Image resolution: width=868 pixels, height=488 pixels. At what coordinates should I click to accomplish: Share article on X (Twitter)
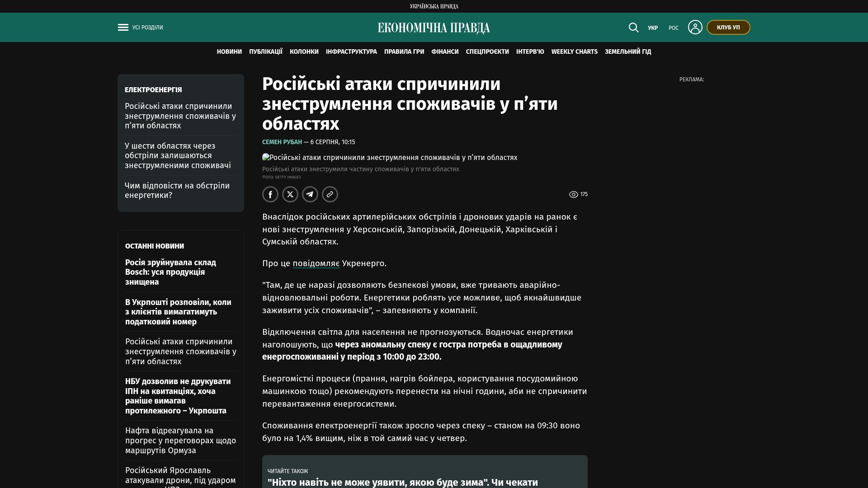[x=290, y=194]
